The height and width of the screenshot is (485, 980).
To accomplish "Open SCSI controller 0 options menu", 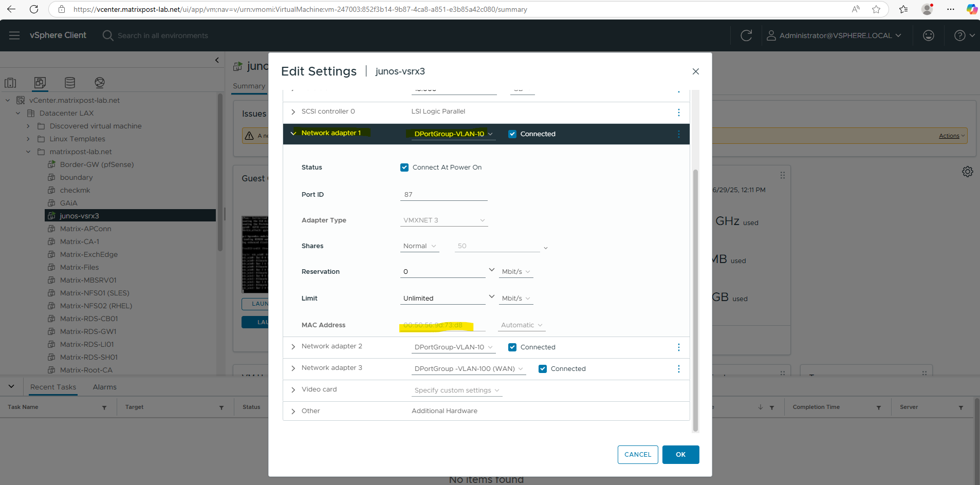I will (679, 112).
